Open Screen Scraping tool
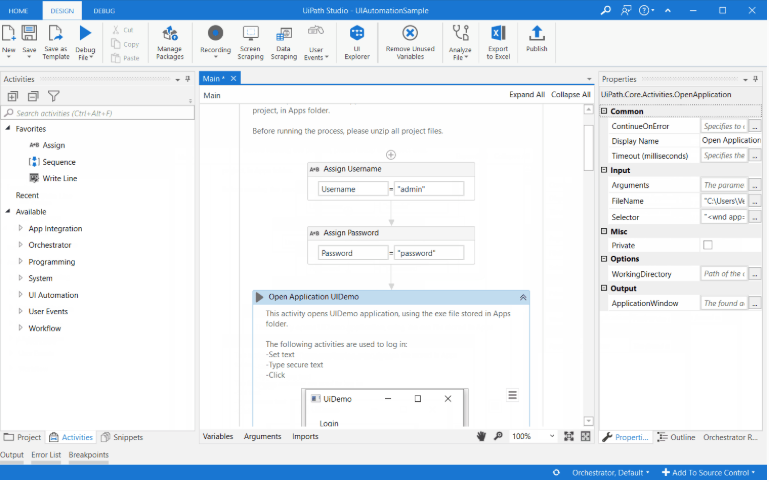This screenshot has width=769, height=482. [x=250, y=39]
